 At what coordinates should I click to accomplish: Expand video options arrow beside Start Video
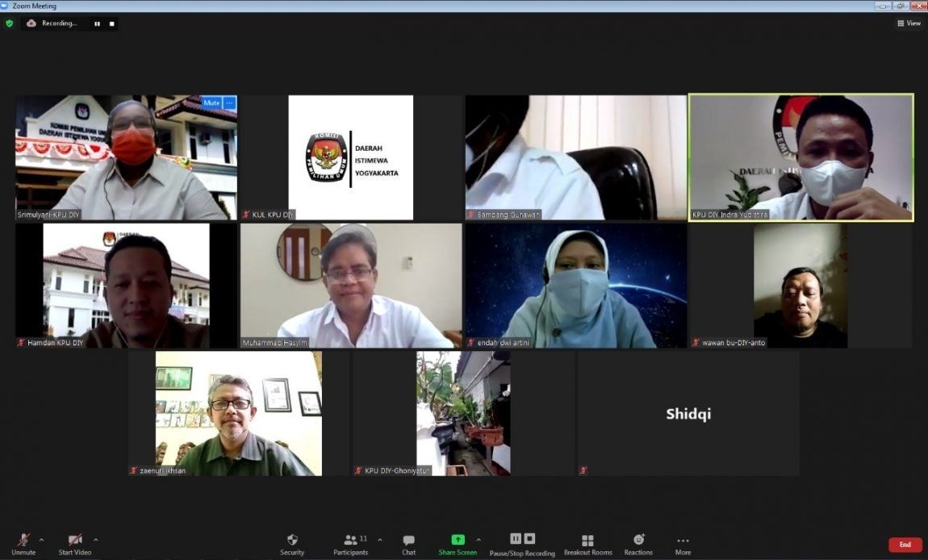[x=95, y=540]
